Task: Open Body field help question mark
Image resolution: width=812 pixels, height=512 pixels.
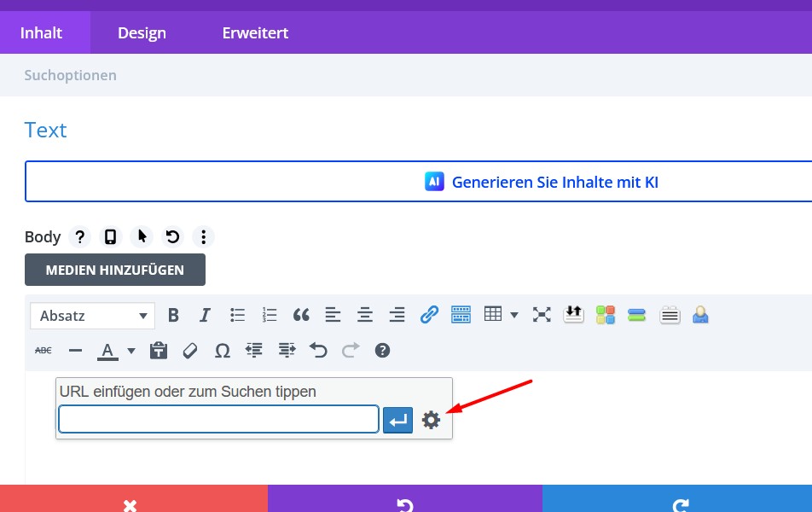Action: [x=80, y=237]
